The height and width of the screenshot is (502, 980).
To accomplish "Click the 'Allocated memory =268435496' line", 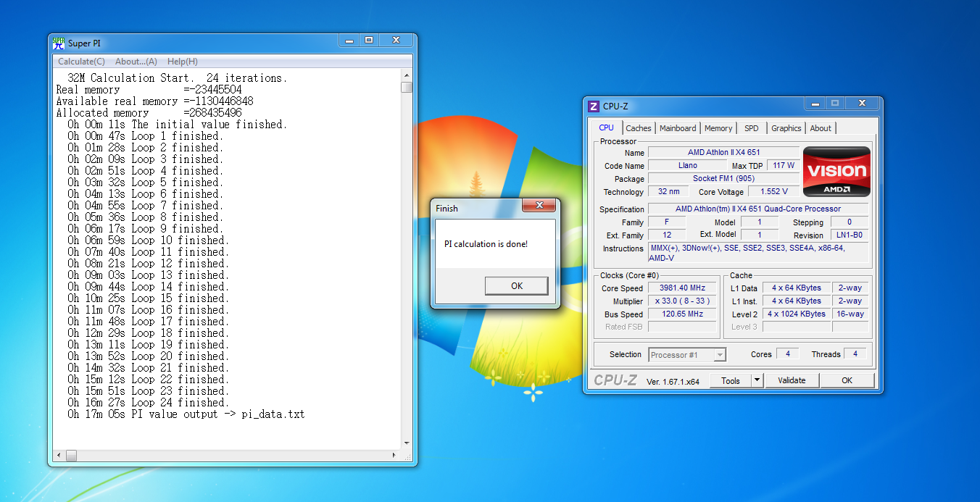I will point(149,113).
